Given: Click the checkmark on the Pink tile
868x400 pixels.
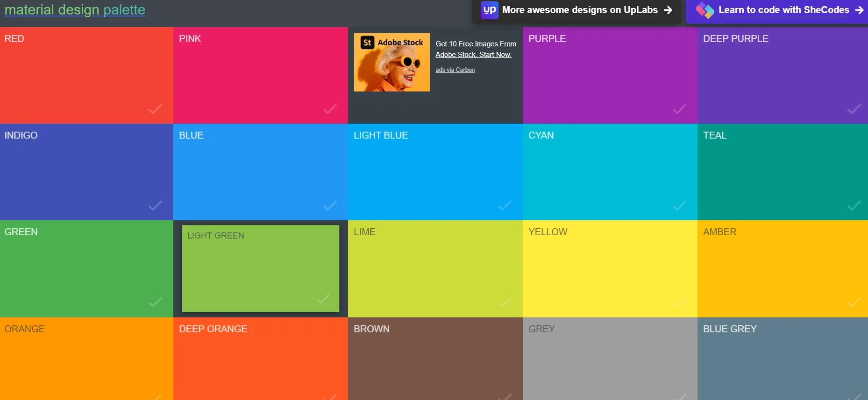Looking at the screenshot, I should tap(330, 109).
